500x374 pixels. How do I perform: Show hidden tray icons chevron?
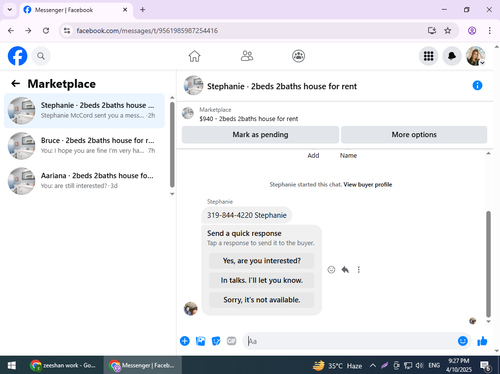373,366
